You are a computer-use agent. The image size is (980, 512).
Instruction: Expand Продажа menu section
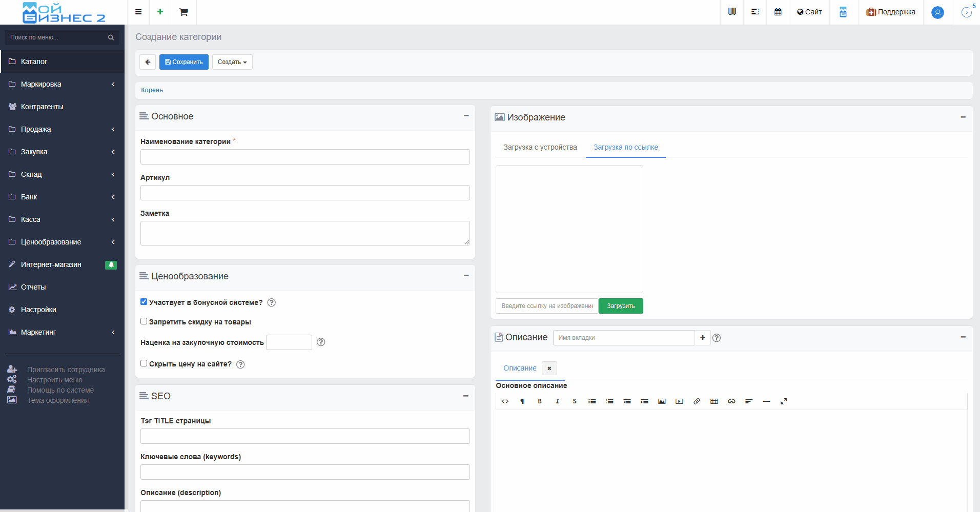click(x=62, y=129)
